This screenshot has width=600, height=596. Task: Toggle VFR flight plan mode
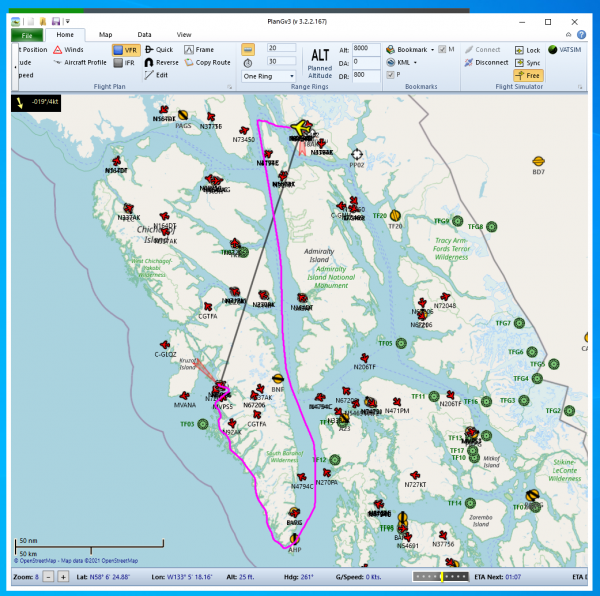coord(125,49)
